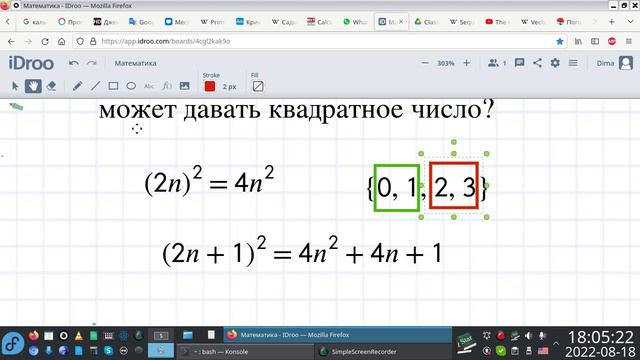Switch to the bash Konsole window
The width and height of the screenshot is (640, 360).
[245, 351]
